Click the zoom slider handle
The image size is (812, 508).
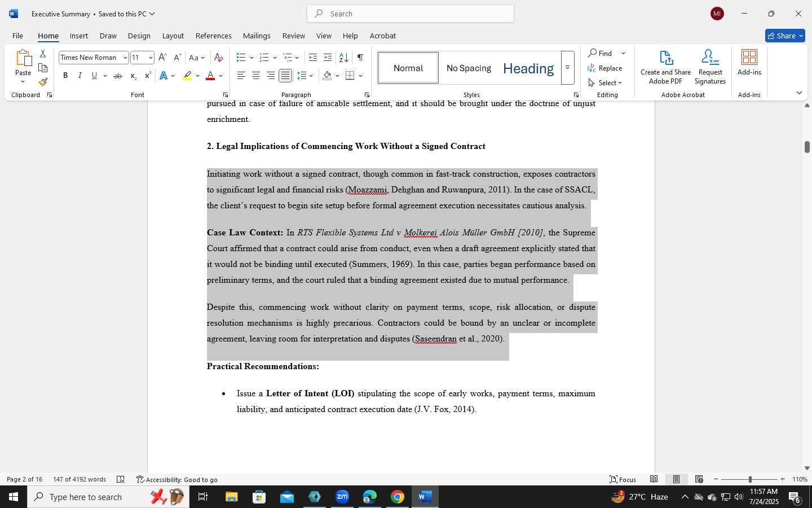(x=750, y=479)
